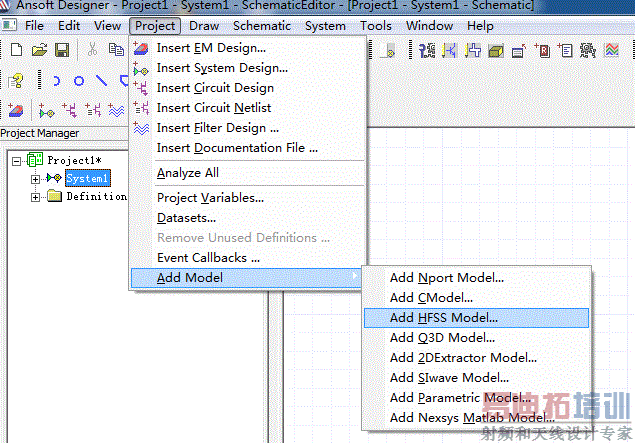The height and width of the screenshot is (443, 635).
Task: Click the New document toolbar icon
Action: click(16, 50)
